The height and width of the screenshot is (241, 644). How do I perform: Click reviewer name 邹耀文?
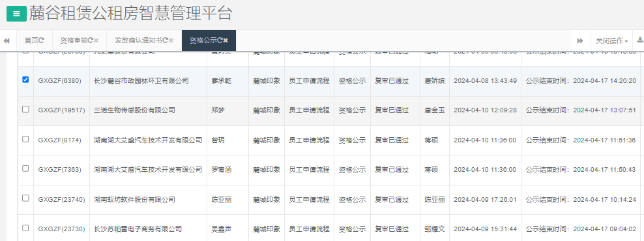tap(435, 229)
